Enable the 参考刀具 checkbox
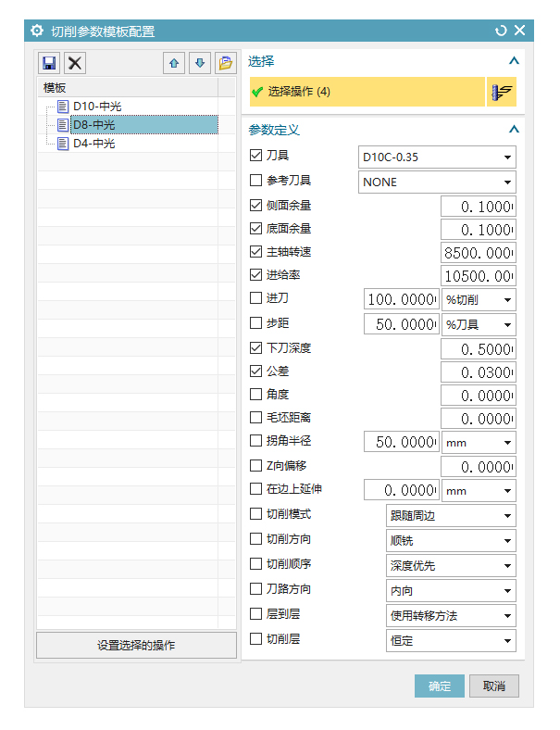This screenshot has width=560, height=730. click(x=256, y=181)
